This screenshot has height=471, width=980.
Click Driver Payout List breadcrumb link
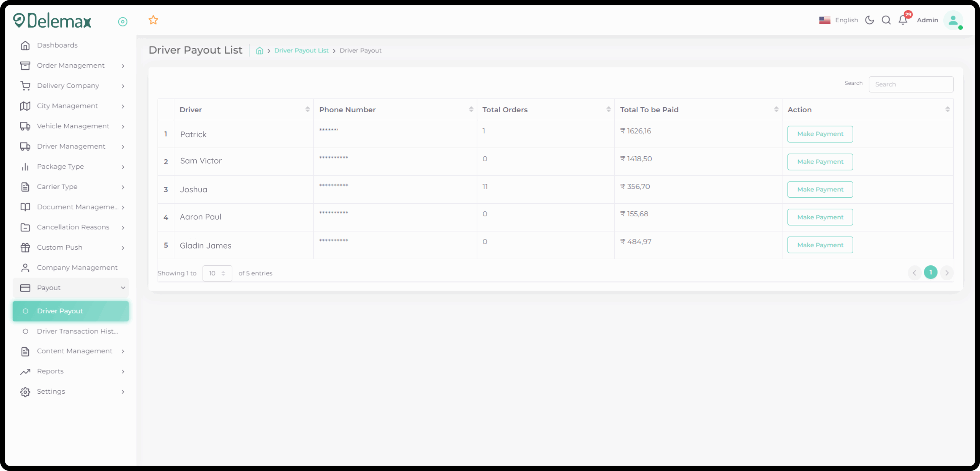301,51
